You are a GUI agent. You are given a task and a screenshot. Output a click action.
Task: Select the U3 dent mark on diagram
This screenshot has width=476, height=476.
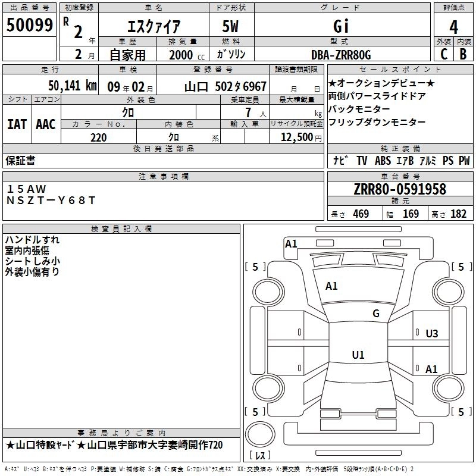(432, 334)
